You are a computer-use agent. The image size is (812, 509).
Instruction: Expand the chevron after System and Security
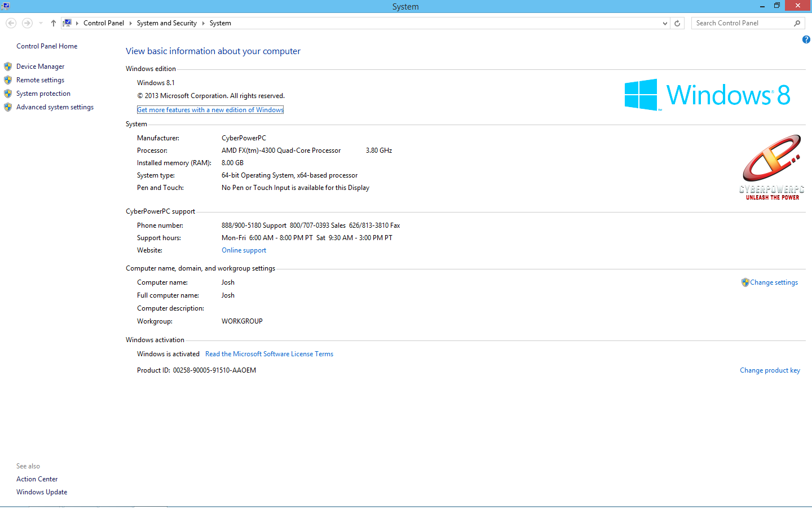coord(203,23)
